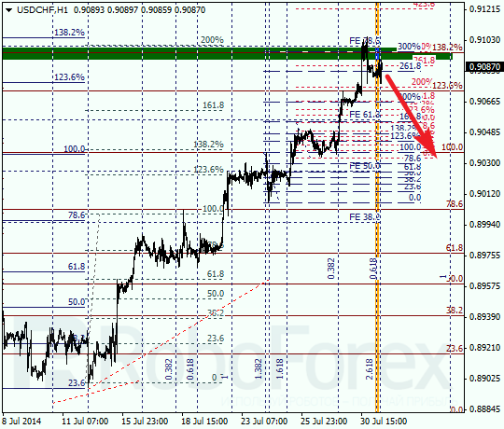Select the 200% label in the center top
Screen dimensions: 504x429
click(x=212, y=40)
